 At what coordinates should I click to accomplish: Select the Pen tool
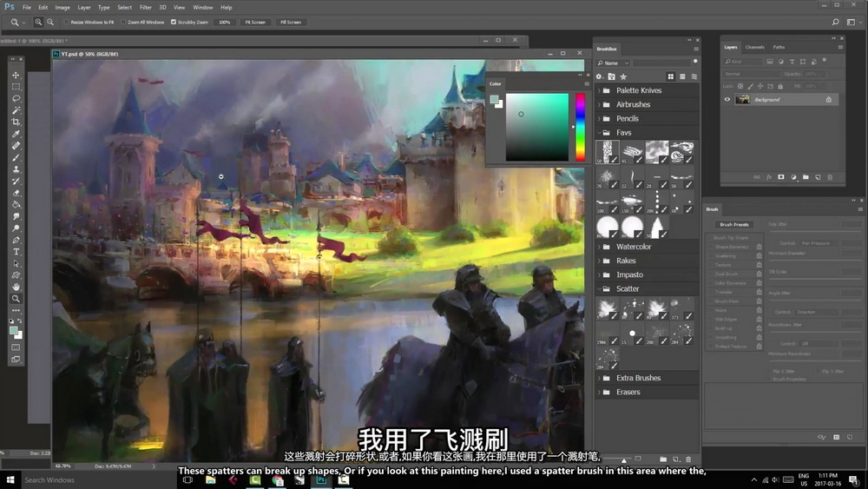tap(16, 240)
